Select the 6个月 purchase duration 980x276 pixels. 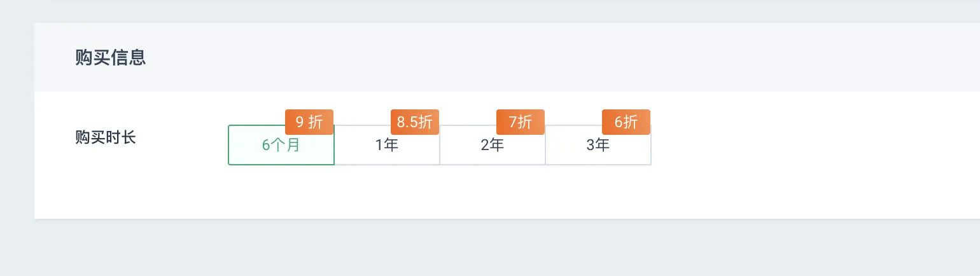click(x=281, y=145)
